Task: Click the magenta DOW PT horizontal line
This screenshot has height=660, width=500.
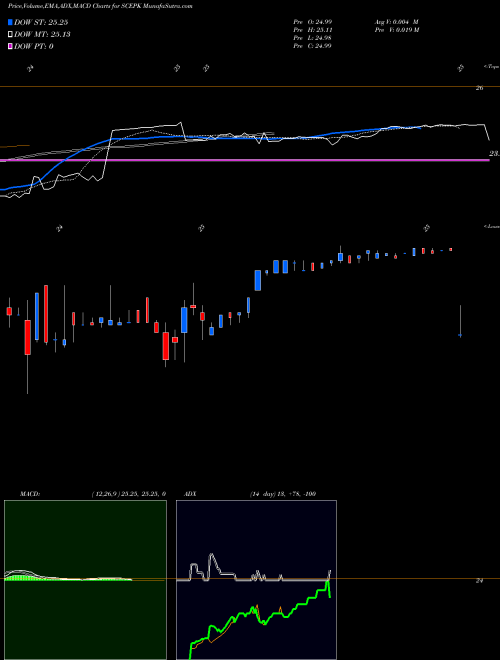Action: [x=245, y=160]
